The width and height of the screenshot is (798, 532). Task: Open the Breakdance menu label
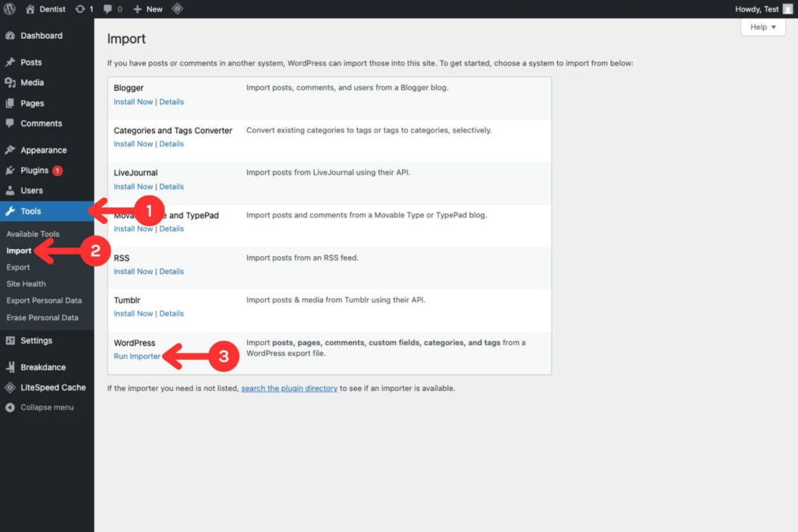[x=44, y=367]
